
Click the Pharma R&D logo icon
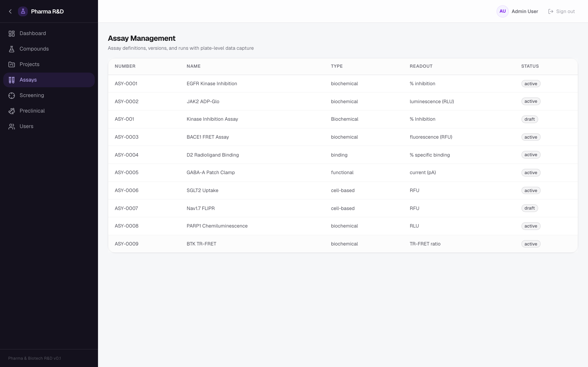point(23,11)
